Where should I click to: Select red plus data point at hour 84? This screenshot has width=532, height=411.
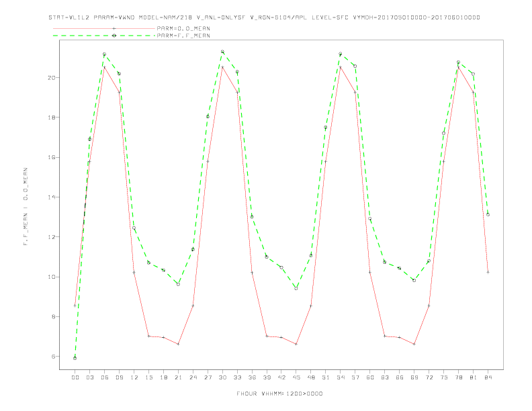(488, 272)
